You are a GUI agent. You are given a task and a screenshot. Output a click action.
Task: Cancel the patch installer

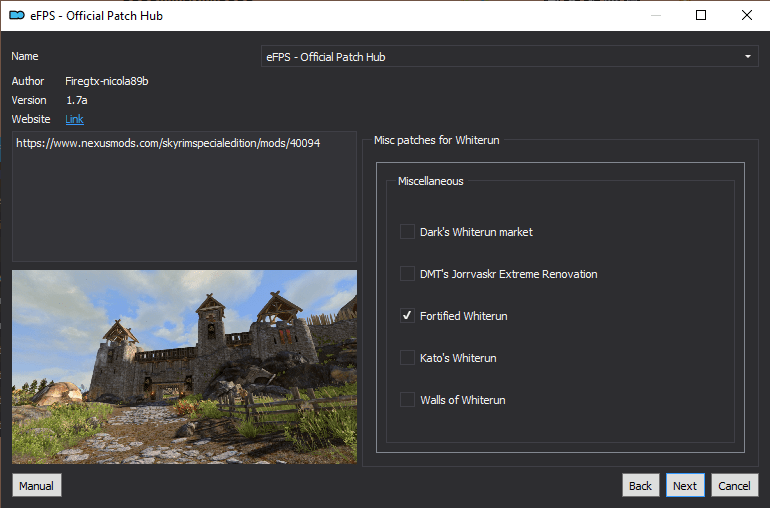pyautogui.click(x=735, y=485)
